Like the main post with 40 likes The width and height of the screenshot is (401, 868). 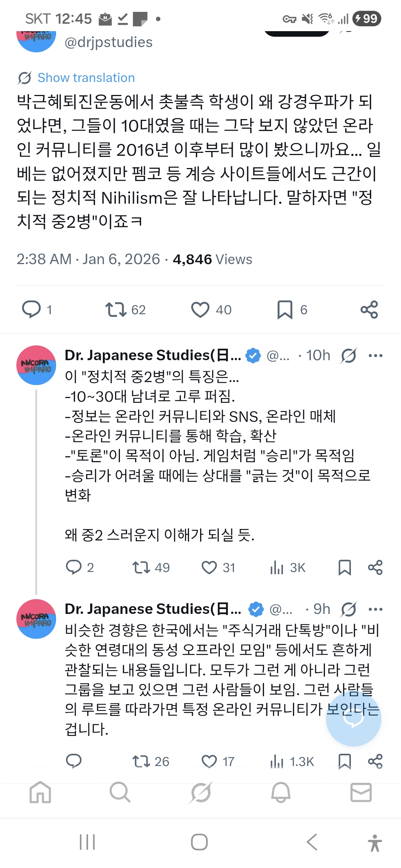pos(200,309)
